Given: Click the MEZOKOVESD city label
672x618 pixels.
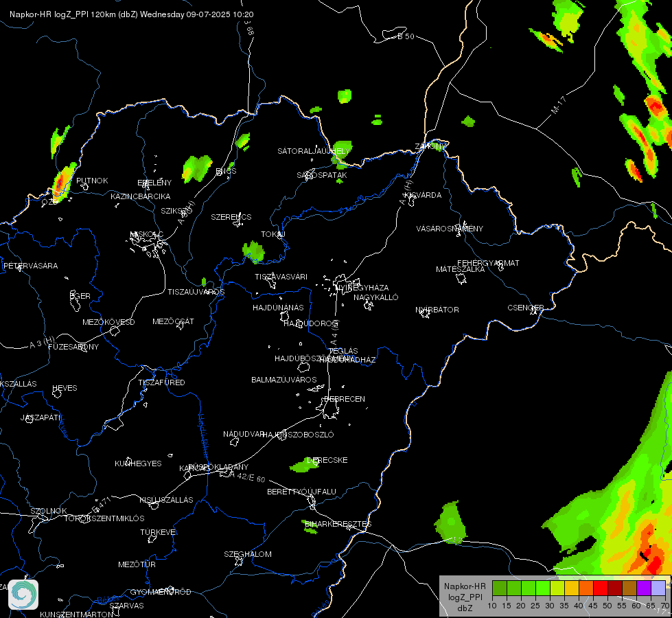Looking at the screenshot, I should tap(108, 322).
